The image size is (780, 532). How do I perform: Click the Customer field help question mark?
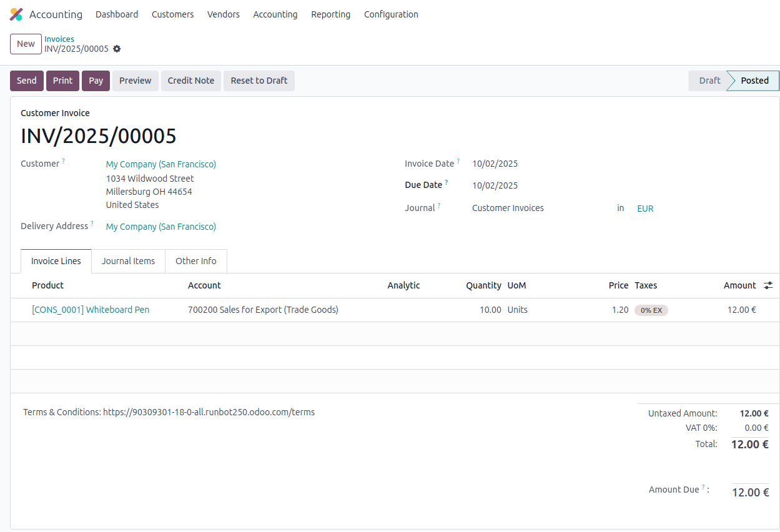(63, 161)
